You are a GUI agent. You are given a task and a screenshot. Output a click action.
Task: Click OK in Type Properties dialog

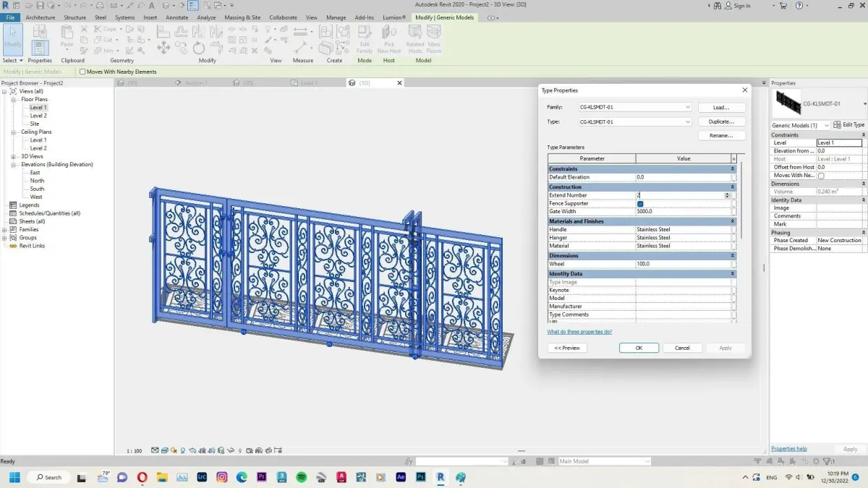pyautogui.click(x=639, y=348)
